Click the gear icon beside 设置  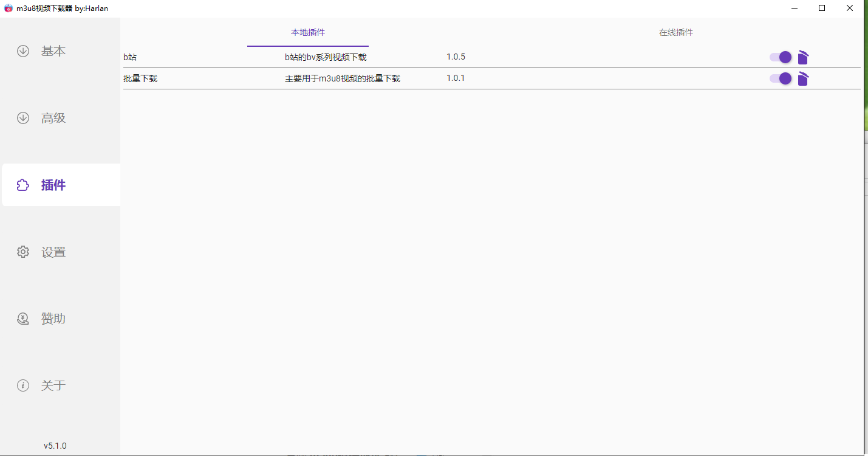(x=23, y=252)
